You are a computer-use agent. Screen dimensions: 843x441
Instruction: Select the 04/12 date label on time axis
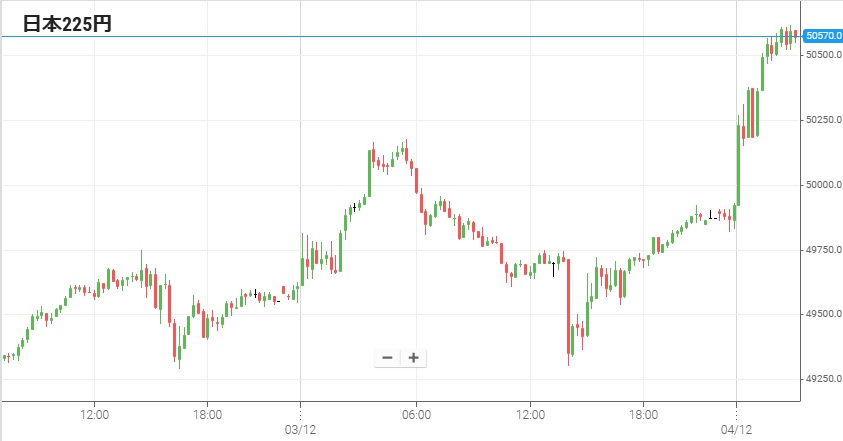pyautogui.click(x=736, y=430)
